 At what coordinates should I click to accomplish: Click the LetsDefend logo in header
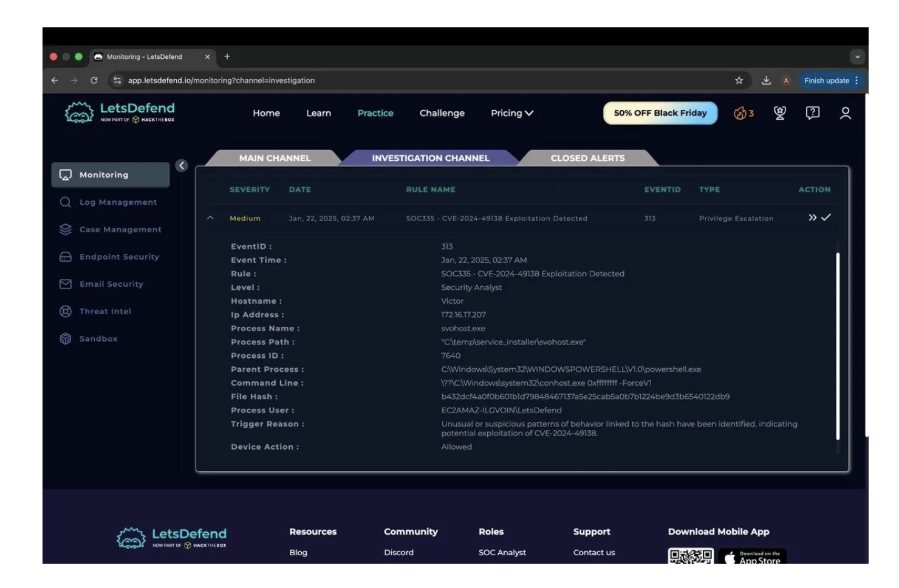(x=120, y=112)
